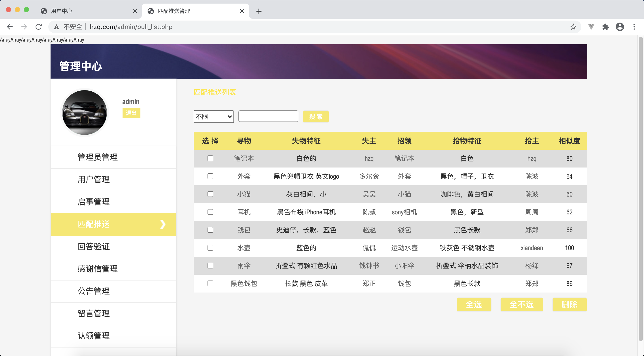644x356 pixels.
Task: Click the 全不选 deselect-all button
Action: pyautogui.click(x=521, y=305)
